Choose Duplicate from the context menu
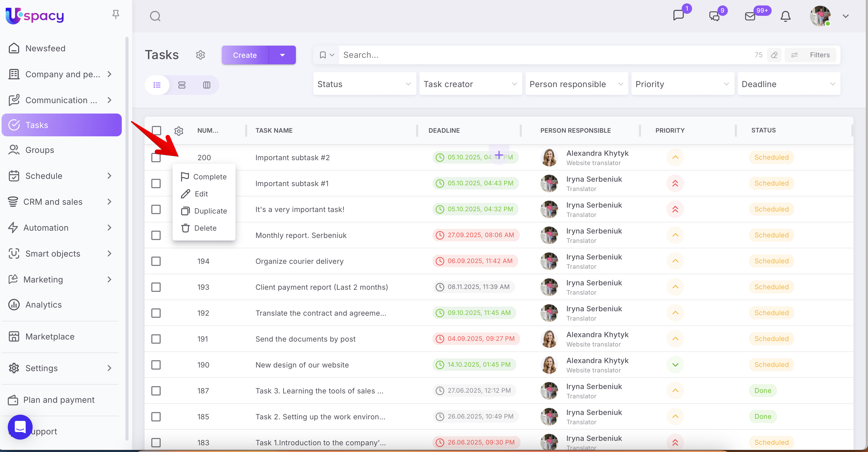Image resolution: width=868 pixels, height=452 pixels. [x=210, y=211]
